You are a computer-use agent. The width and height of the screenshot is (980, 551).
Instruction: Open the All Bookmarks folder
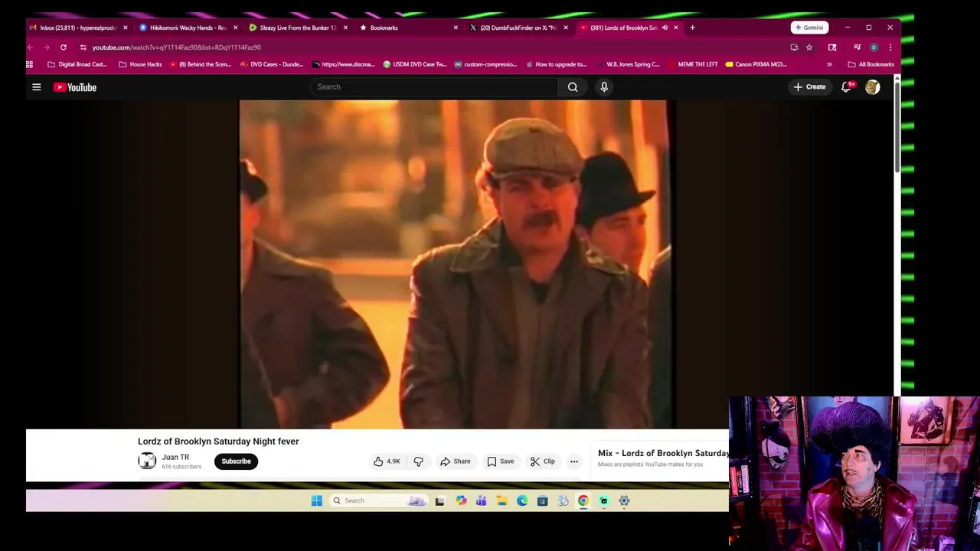click(871, 64)
